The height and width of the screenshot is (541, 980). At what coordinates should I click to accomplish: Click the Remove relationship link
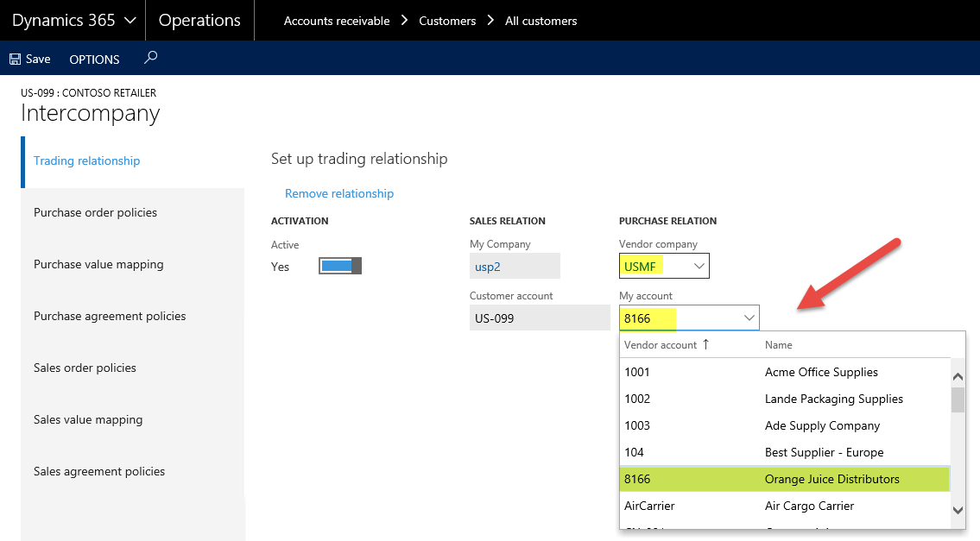click(339, 193)
